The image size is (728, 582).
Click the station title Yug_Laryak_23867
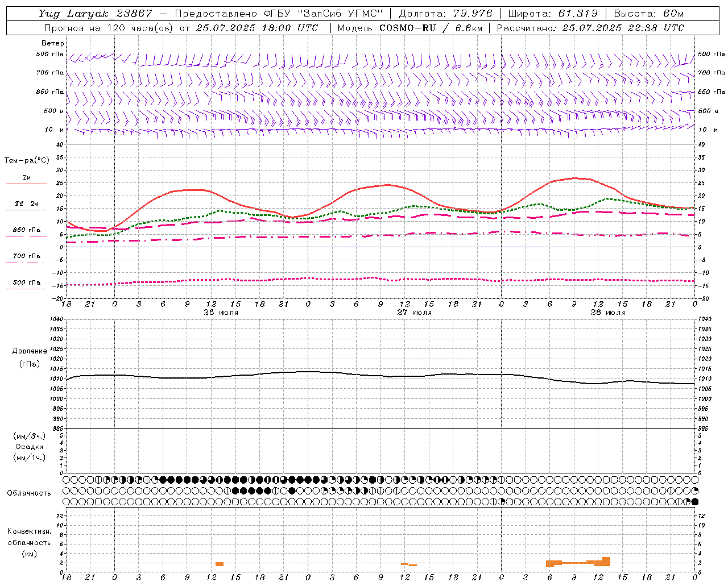(x=95, y=14)
